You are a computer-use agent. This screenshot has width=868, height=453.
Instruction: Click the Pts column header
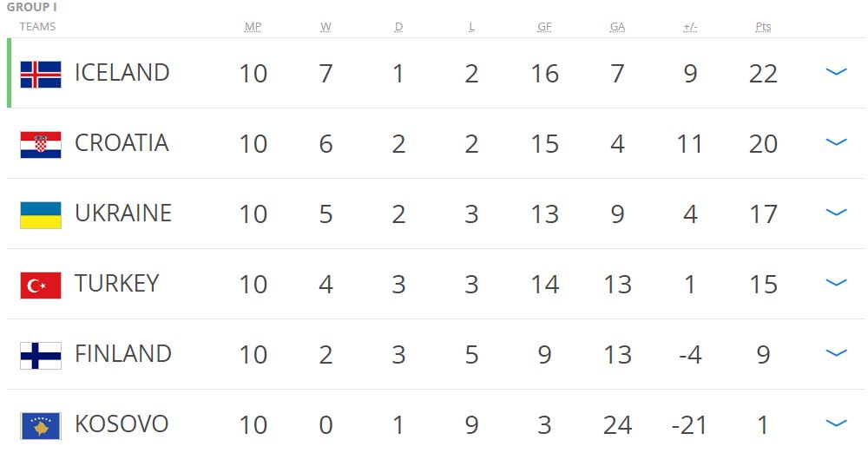pos(763,27)
